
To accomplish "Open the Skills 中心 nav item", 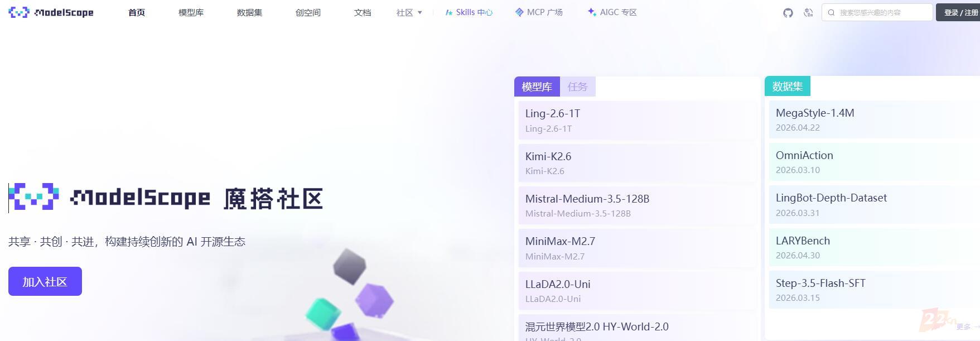I will click(469, 12).
